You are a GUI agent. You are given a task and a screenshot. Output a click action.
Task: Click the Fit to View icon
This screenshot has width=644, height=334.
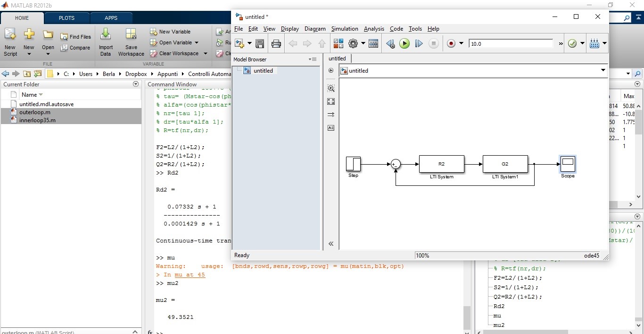pos(331,101)
